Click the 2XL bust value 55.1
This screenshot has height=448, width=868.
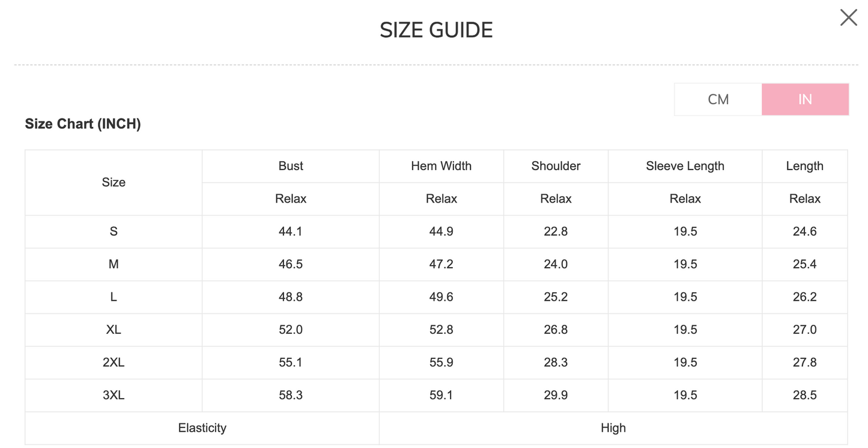point(291,363)
